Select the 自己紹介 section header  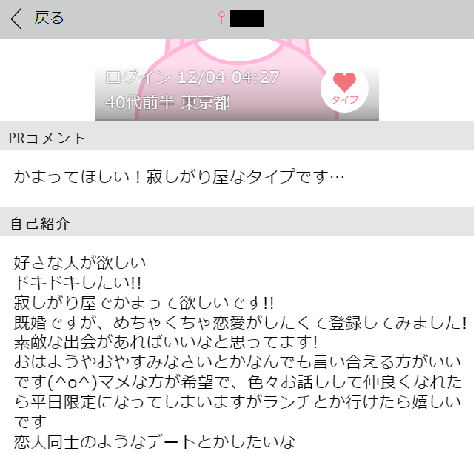pyautogui.click(x=237, y=223)
